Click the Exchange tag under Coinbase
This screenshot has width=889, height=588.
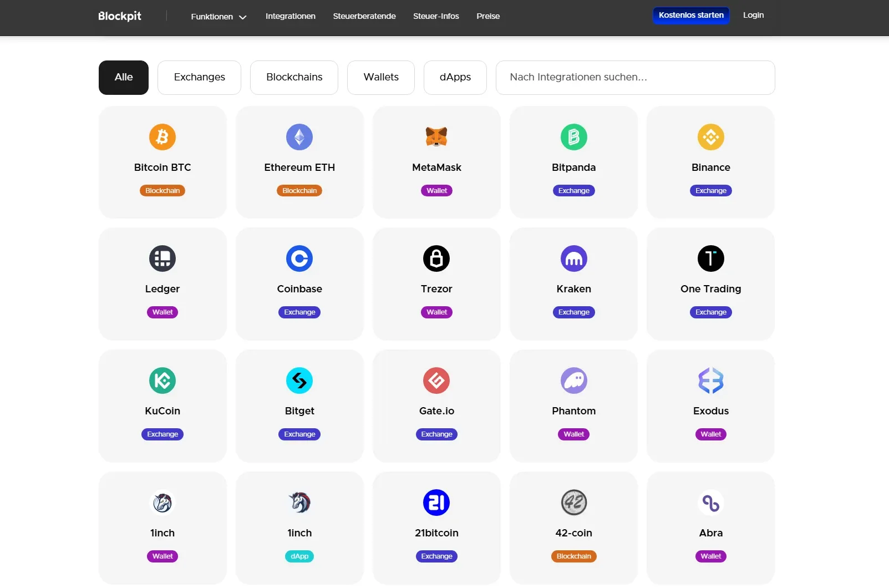point(299,312)
